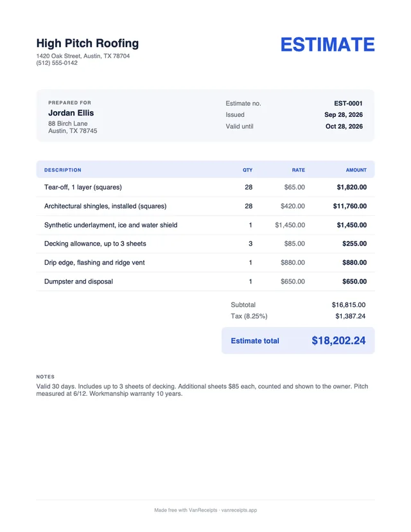The height and width of the screenshot is (532, 411).
Task: Click the notes paragraph starting Valid 30 days
Action: [x=202, y=390]
